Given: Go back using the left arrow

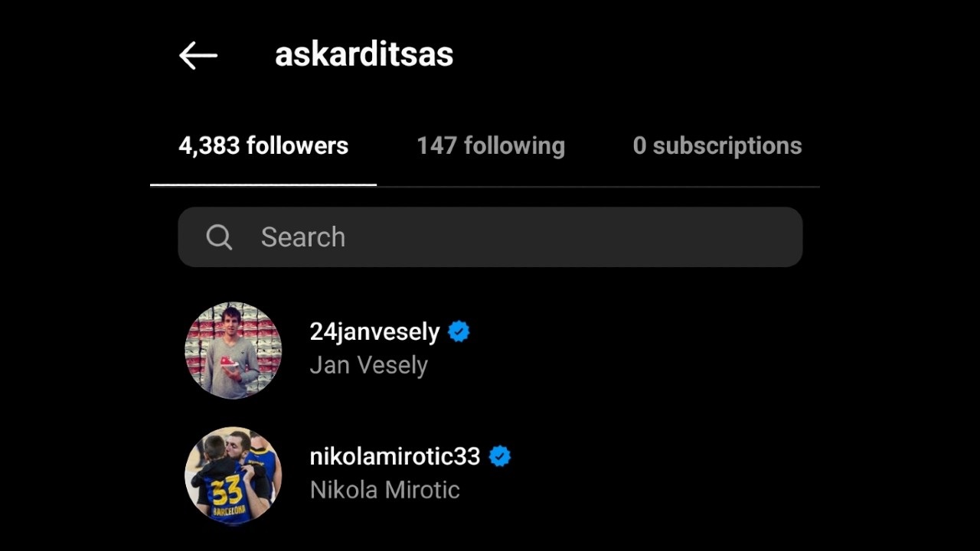Looking at the screenshot, I should coord(198,56).
